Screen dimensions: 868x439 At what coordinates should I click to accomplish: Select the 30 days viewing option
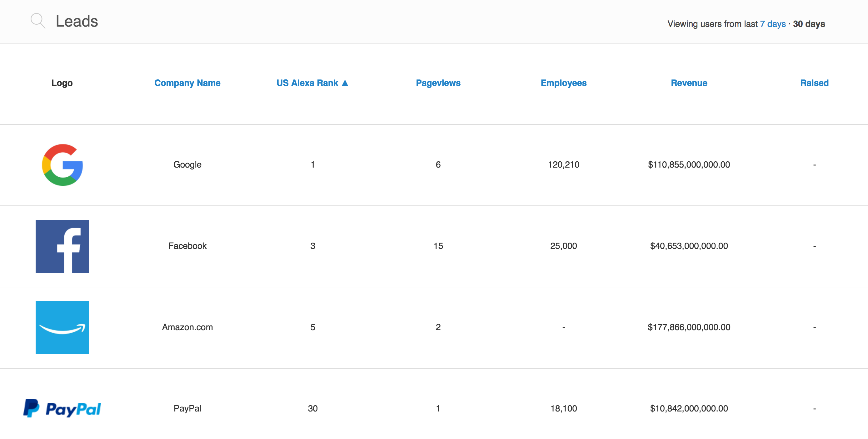point(809,23)
